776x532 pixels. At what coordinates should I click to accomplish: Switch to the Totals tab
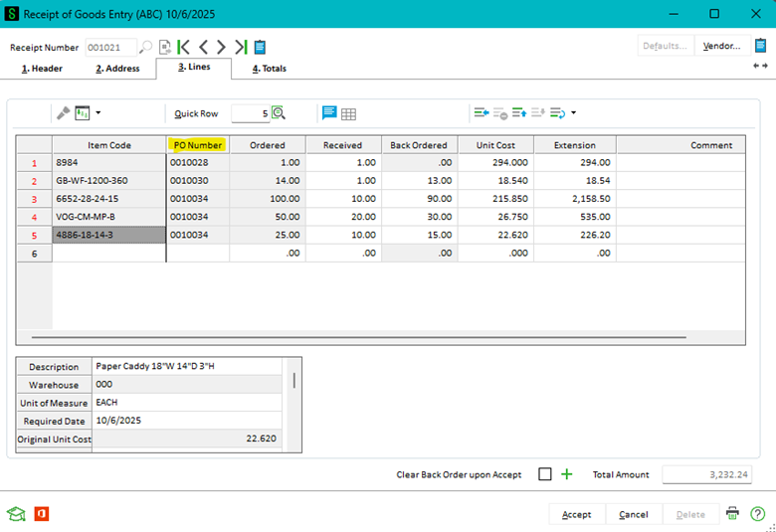[x=269, y=69]
